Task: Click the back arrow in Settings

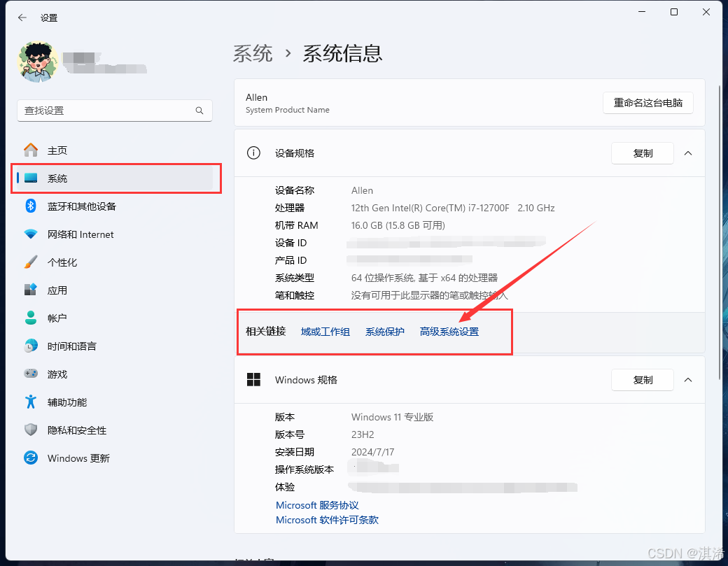Action: click(22, 17)
